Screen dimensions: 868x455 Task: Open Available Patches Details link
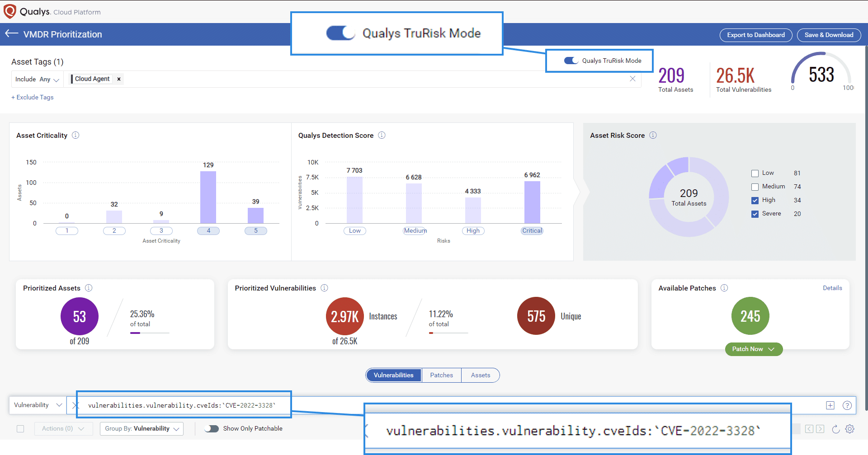click(x=832, y=288)
